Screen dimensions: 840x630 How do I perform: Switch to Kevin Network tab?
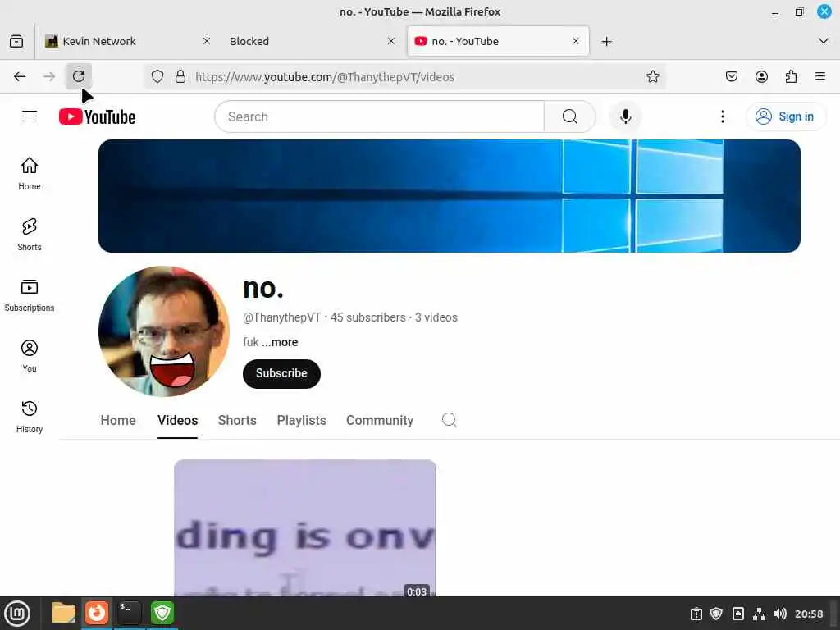click(x=129, y=41)
